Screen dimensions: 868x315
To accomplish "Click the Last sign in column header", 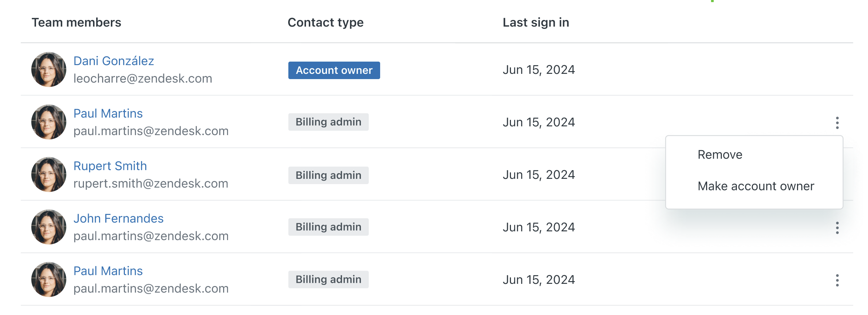I will (535, 22).
